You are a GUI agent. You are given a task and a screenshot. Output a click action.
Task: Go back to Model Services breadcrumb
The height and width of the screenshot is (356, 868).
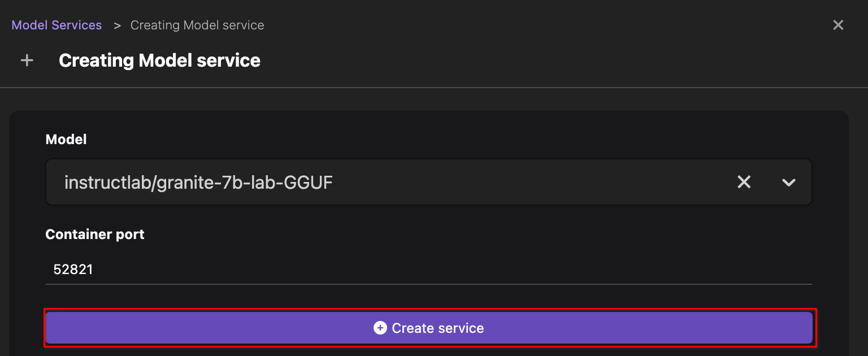point(57,25)
